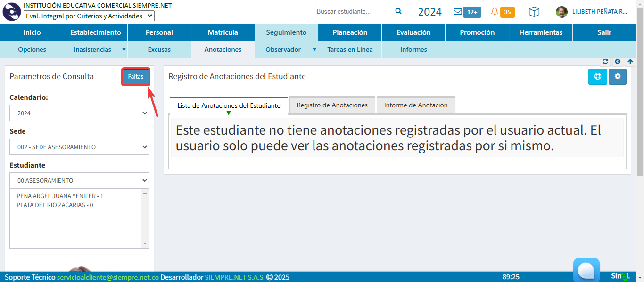Select student PEÑA ARGEL JUANA YENIFER
644x282 pixels.
click(x=60, y=196)
